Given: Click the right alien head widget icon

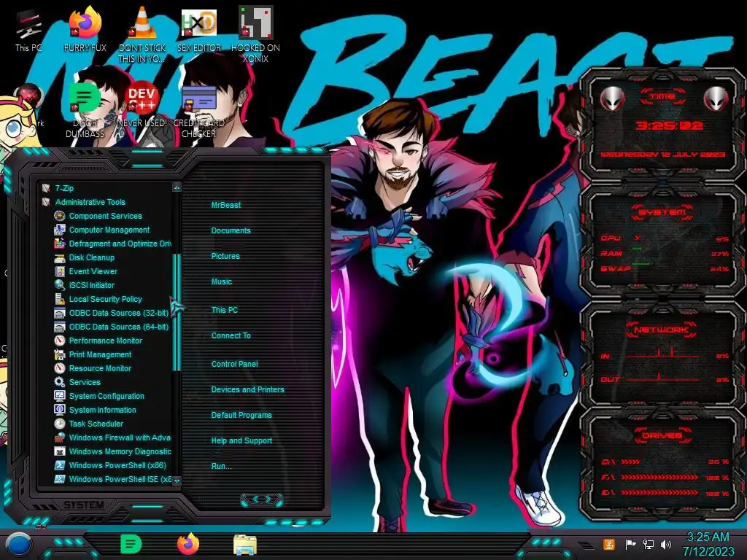Looking at the screenshot, I should pos(716,98).
